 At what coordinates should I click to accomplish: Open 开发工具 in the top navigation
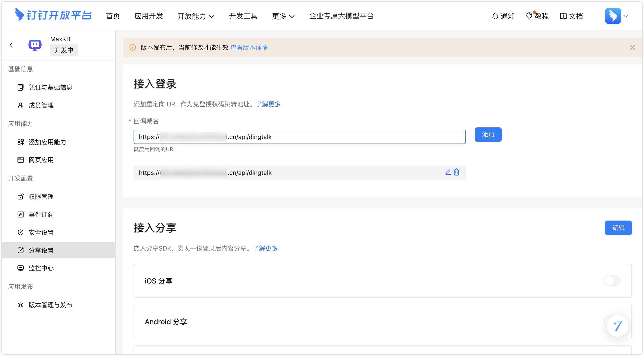pyautogui.click(x=243, y=16)
